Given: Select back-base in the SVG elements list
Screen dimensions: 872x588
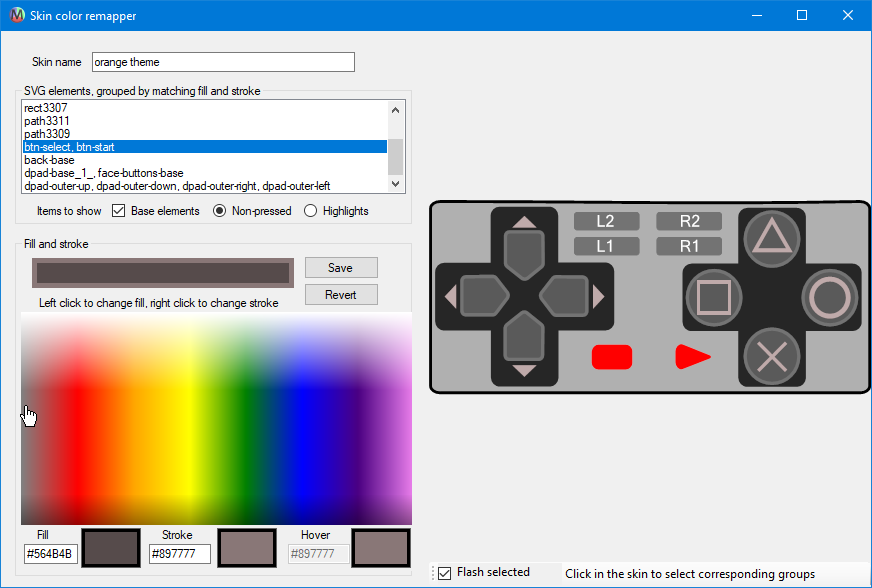Looking at the screenshot, I should coord(205,160).
